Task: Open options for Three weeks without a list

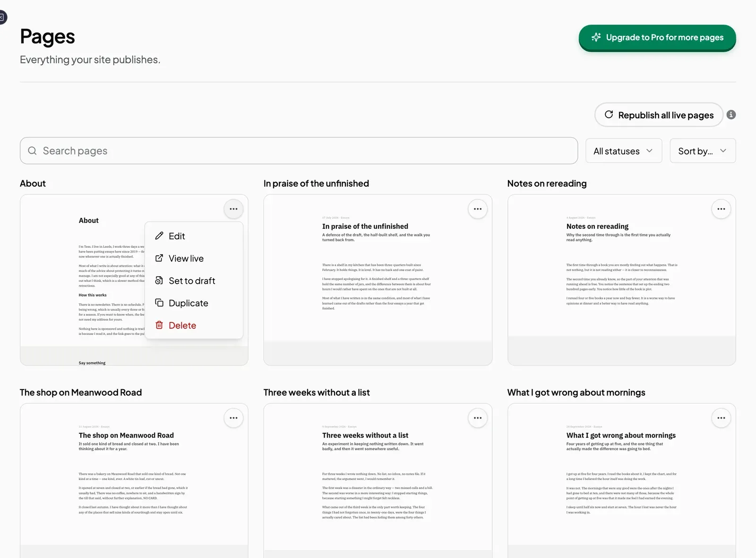Action: click(x=478, y=418)
